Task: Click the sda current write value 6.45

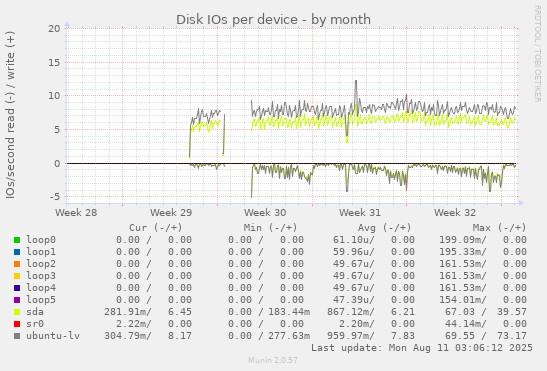Action: tap(180, 311)
